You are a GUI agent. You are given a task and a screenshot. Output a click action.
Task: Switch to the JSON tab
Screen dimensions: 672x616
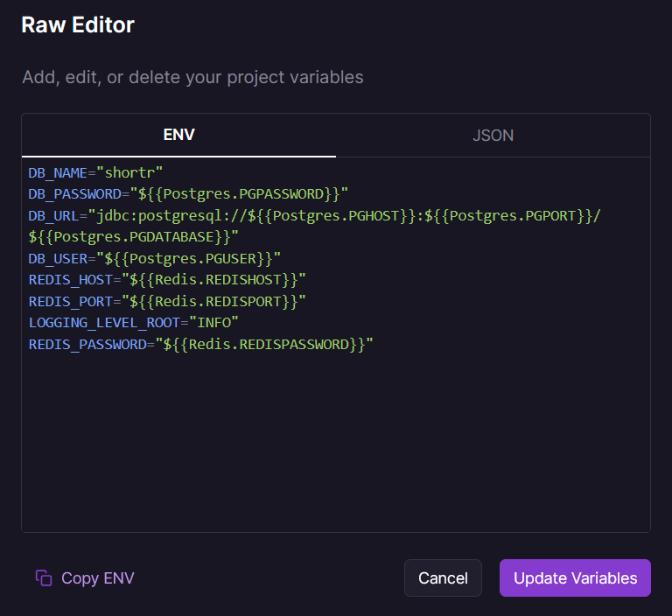pos(493,135)
